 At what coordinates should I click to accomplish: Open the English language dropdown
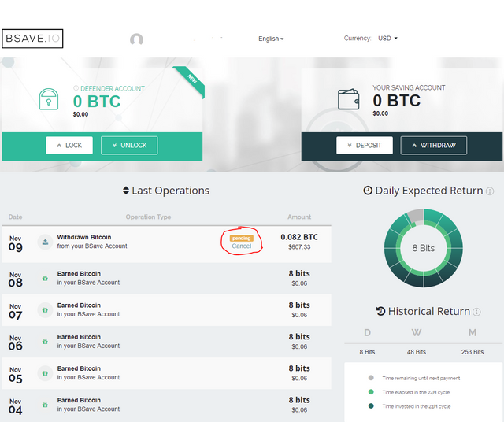click(271, 39)
